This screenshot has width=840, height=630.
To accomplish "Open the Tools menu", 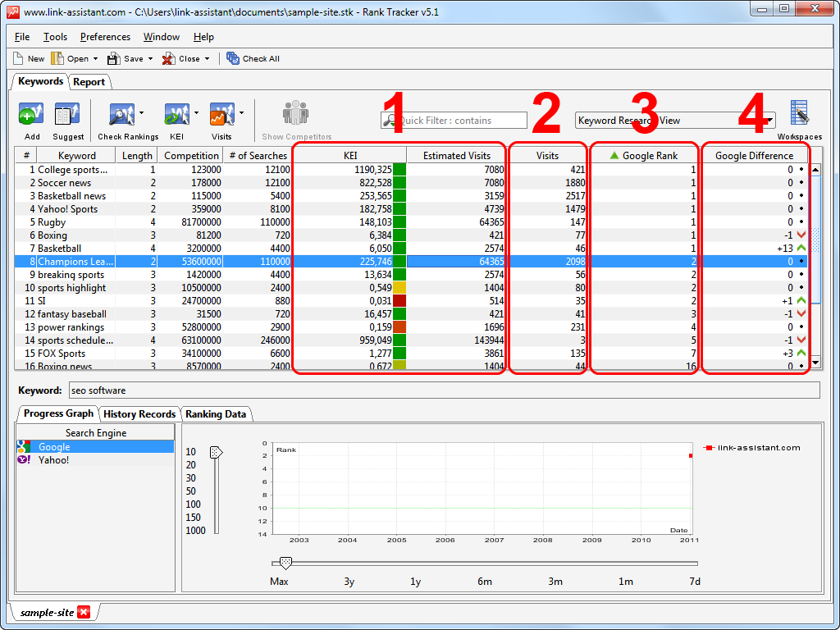I will click(x=55, y=37).
